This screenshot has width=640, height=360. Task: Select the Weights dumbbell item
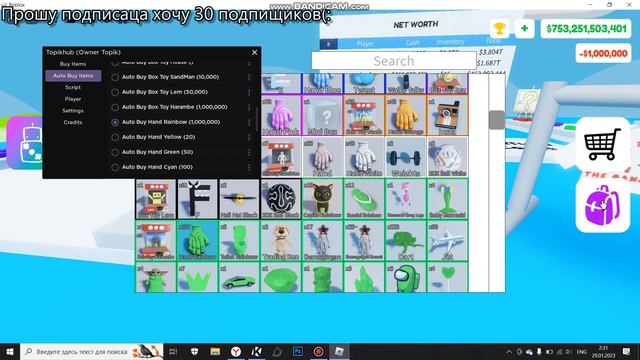pos(405,158)
